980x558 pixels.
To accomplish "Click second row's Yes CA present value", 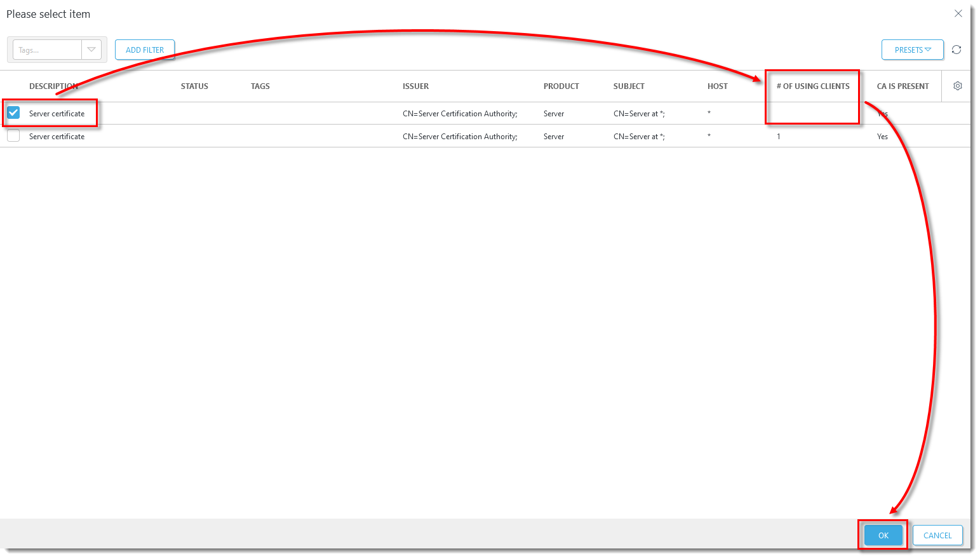I will click(x=882, y=137).
